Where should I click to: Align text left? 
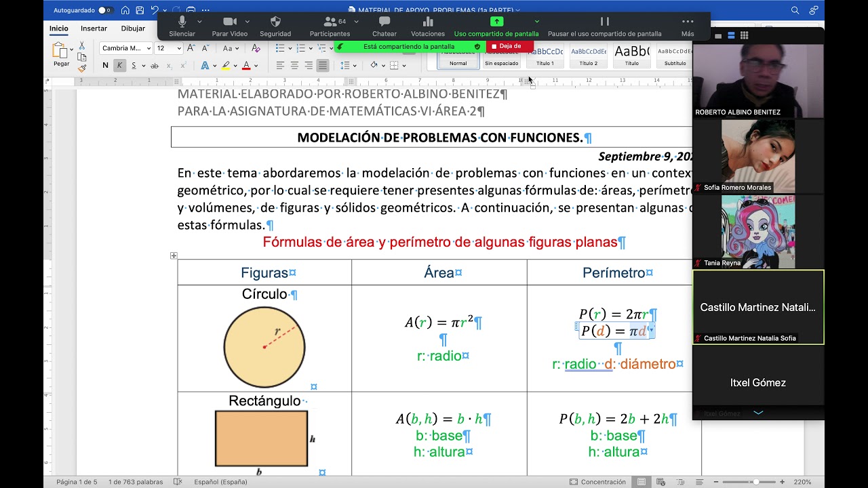coord(280,66)
